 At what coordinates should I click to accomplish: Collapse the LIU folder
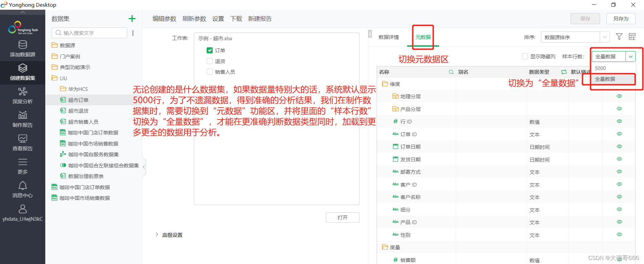[x=59, y=78]
